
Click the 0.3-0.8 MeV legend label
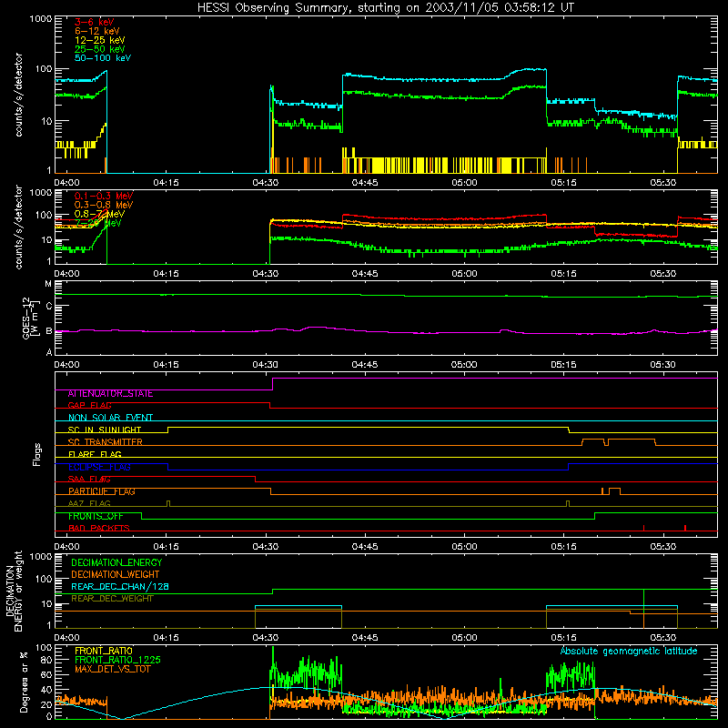pos(104,205)
